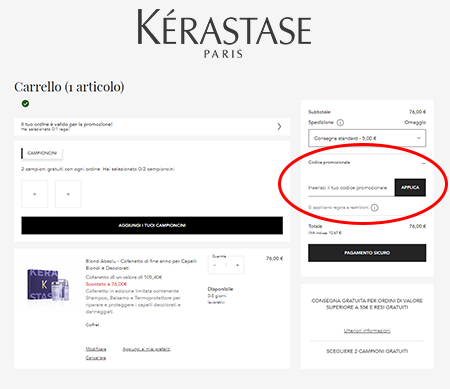Add a sample in the first empty slot

[x=35, y=194]
